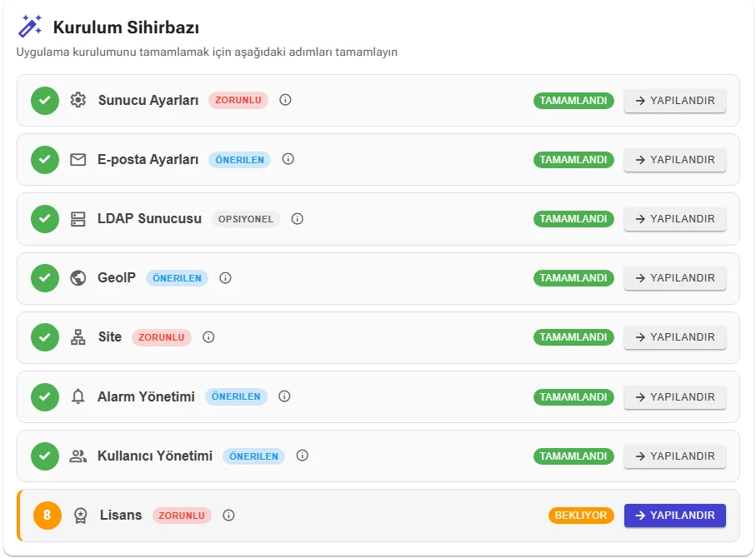Click the "Sunucu Ayarları" step title
The height and width of the screenshot is (558, 756).
click(148, 100)
